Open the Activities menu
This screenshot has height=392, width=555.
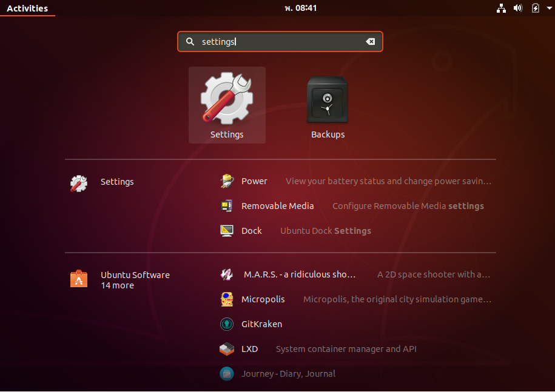[27, 8]
